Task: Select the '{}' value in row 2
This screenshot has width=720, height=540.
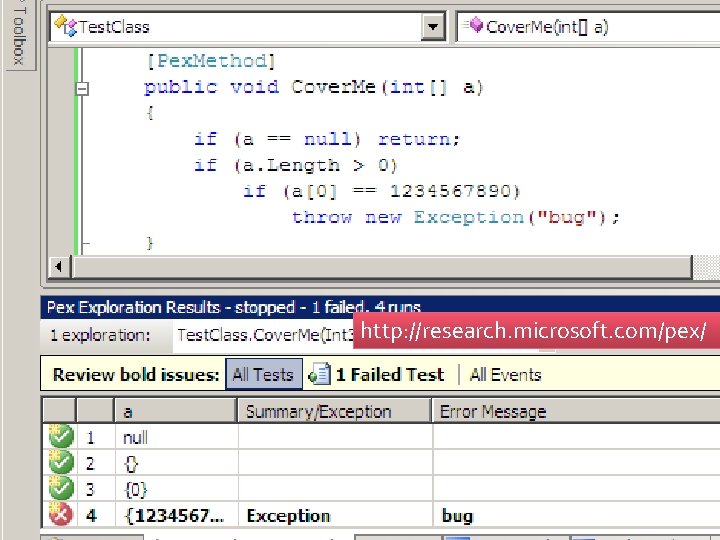Action: pyautogui.click(x=131, y=464)
